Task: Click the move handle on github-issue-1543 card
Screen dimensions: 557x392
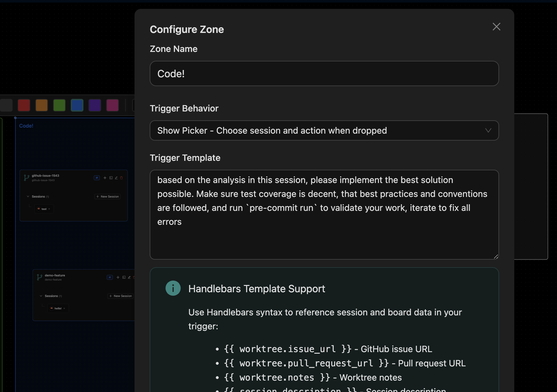Action: point(105,178)
